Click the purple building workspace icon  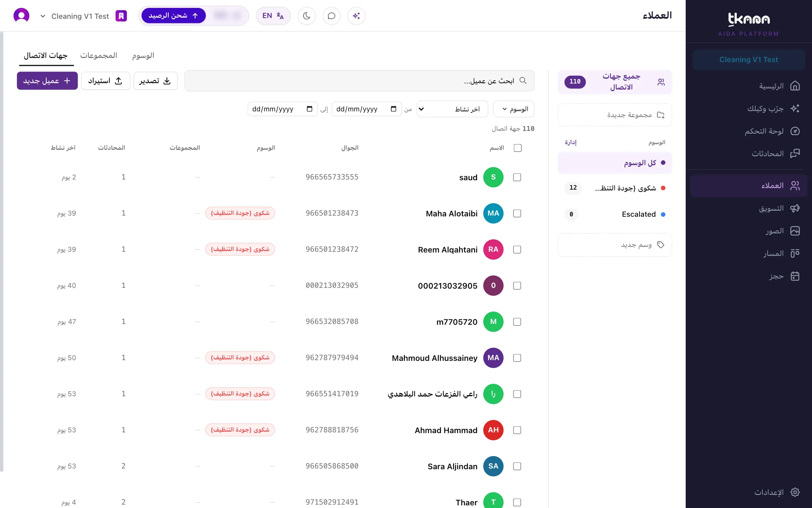pyautogui.click(x=121, y=16)
